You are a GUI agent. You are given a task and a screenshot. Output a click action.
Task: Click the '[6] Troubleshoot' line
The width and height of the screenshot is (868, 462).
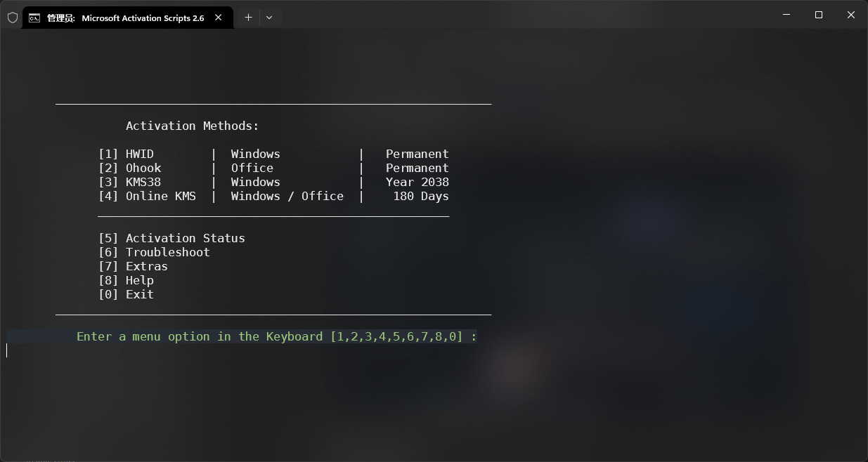click(154, 253)
